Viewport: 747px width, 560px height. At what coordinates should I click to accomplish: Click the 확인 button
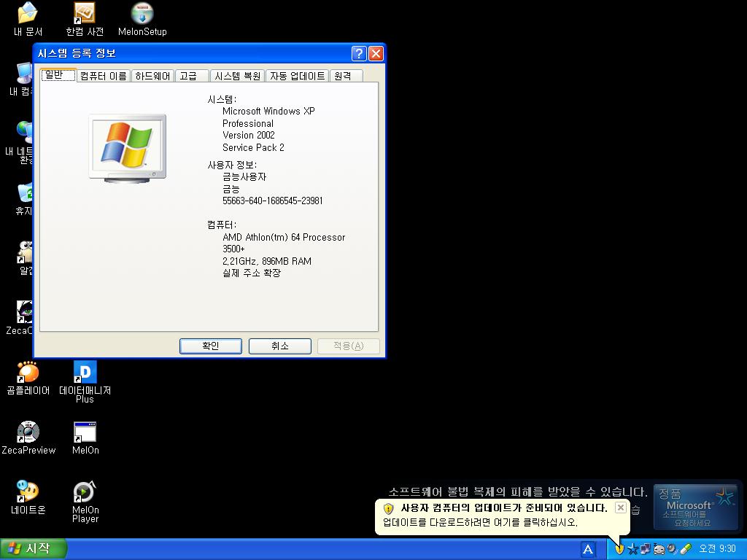(x=211, y=346)
